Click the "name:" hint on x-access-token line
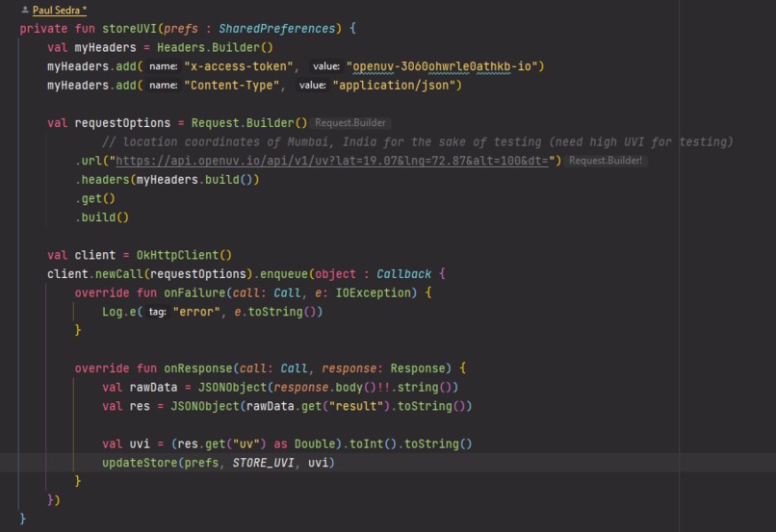The height and width of the screenshot is (532, 776). (x=164, y=66)
